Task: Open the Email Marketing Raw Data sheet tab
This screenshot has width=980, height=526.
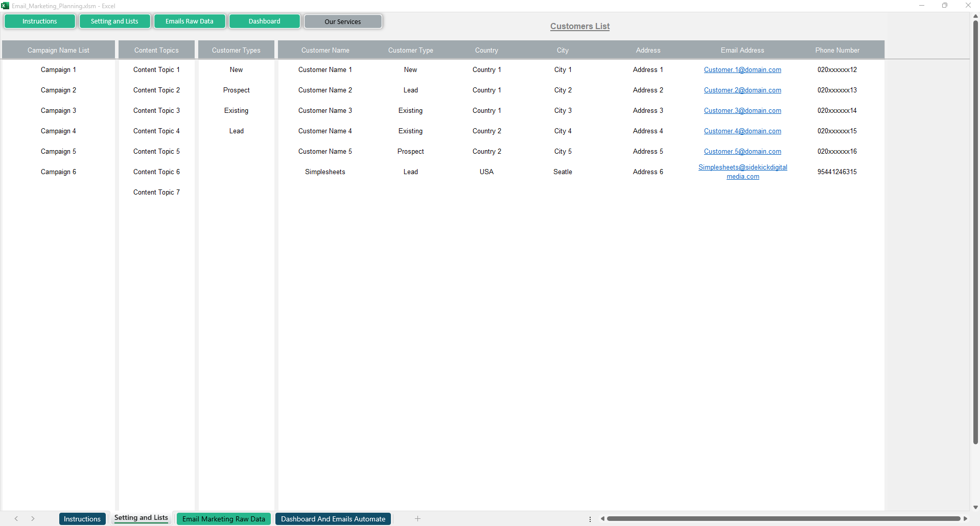Action: tap(223, 519)
